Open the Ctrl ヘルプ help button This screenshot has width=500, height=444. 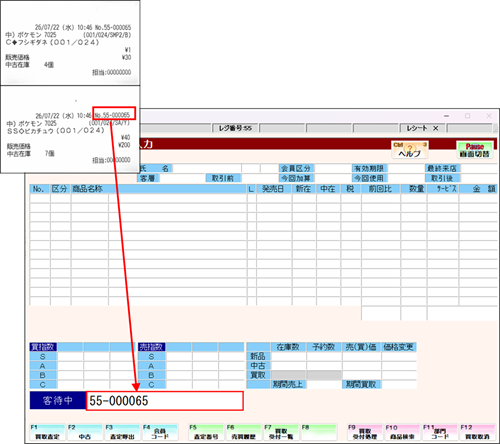(x=410, y=150)
